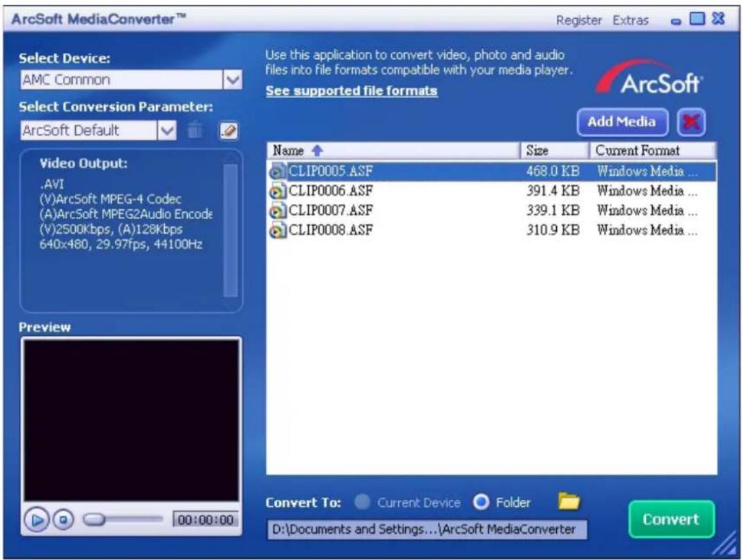Click the Video Output panel scrollbar

230,230
